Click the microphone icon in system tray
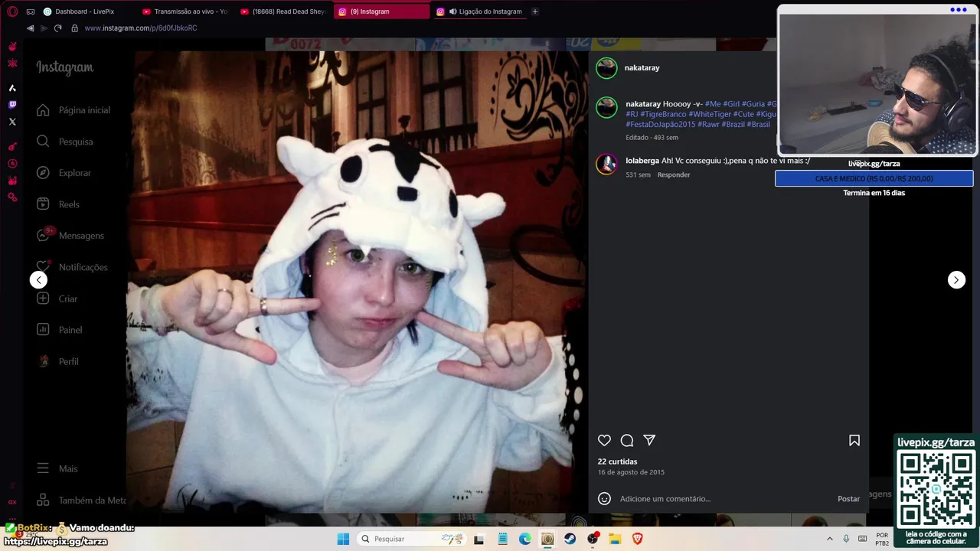The width and height of the screenshot is (980, 551). (846, 539)
